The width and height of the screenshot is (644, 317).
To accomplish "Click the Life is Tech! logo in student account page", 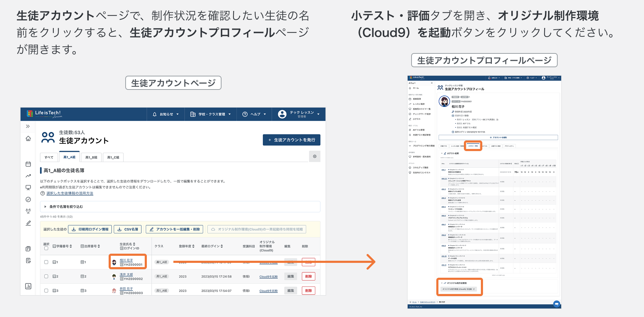I will pos(44,114).
